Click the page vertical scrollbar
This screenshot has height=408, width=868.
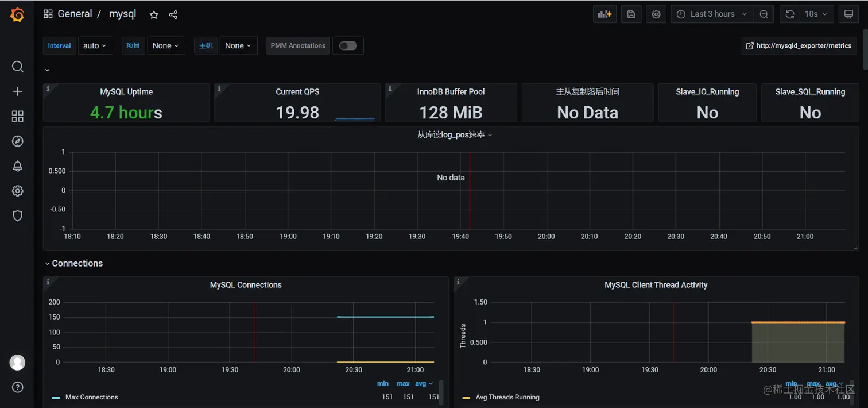pos(865,34)
